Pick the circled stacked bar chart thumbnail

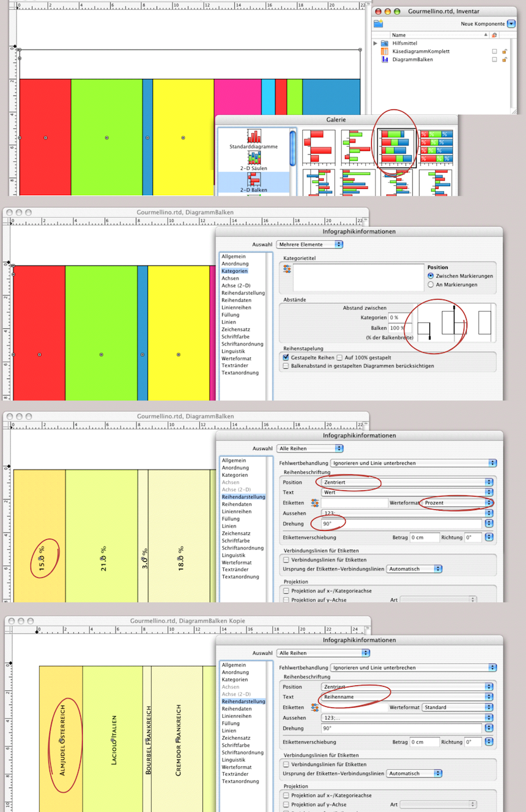[396, 147]
